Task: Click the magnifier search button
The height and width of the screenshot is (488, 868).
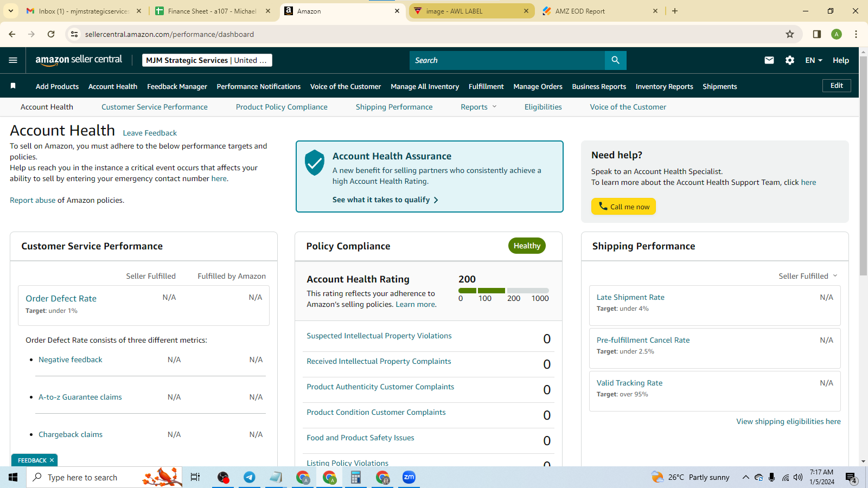Action: [615, 60]
